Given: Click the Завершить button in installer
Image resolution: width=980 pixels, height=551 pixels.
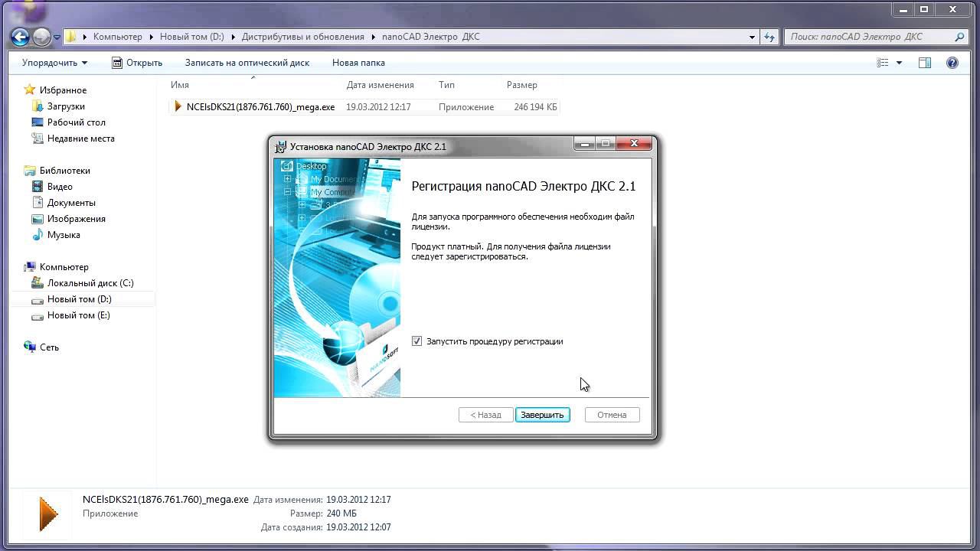Looking at the screenshot, I should point(542,415).
